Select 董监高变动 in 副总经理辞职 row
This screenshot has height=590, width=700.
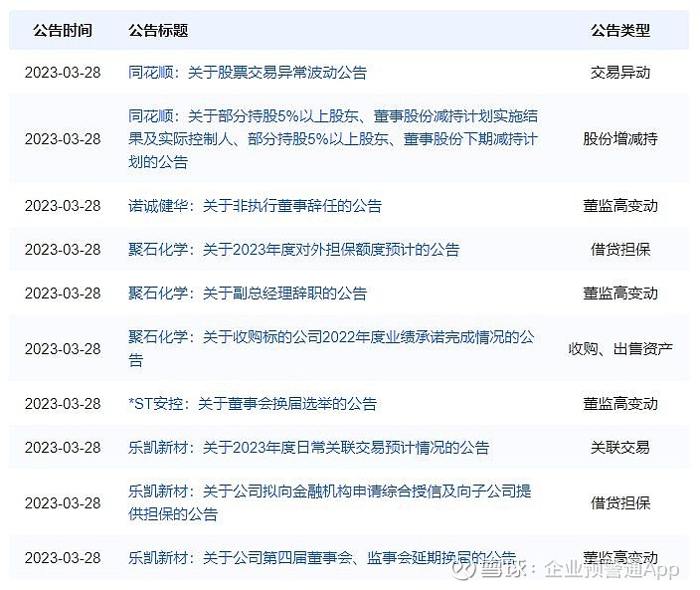620,293
